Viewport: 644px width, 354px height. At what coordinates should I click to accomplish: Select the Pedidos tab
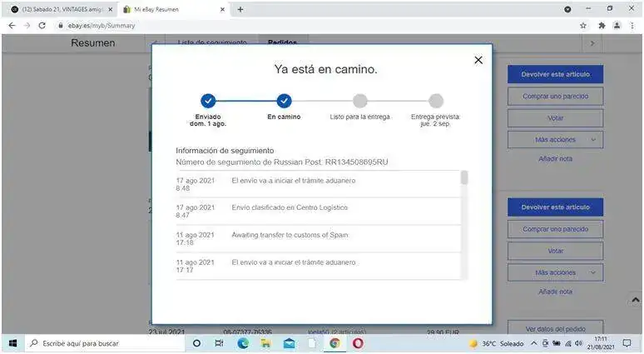(282, 42)
